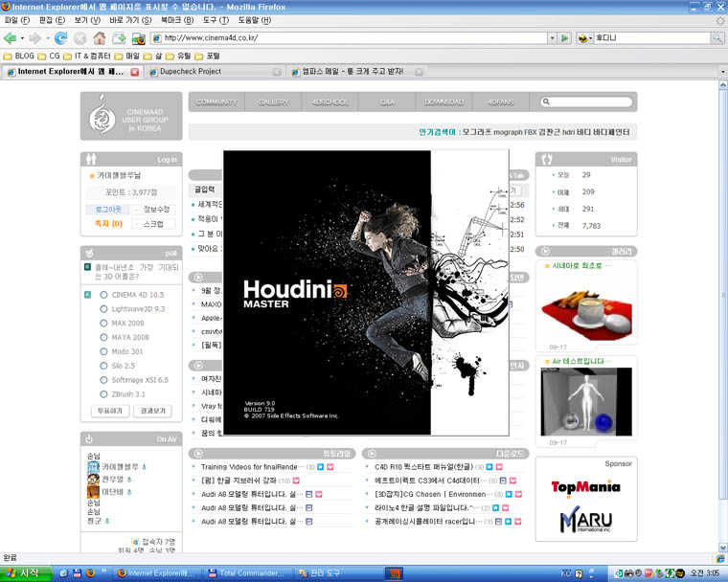This screenshot has height=582, width=728.
Task: Go back with the green Back arrow
Action: click(x=10, y=38)
